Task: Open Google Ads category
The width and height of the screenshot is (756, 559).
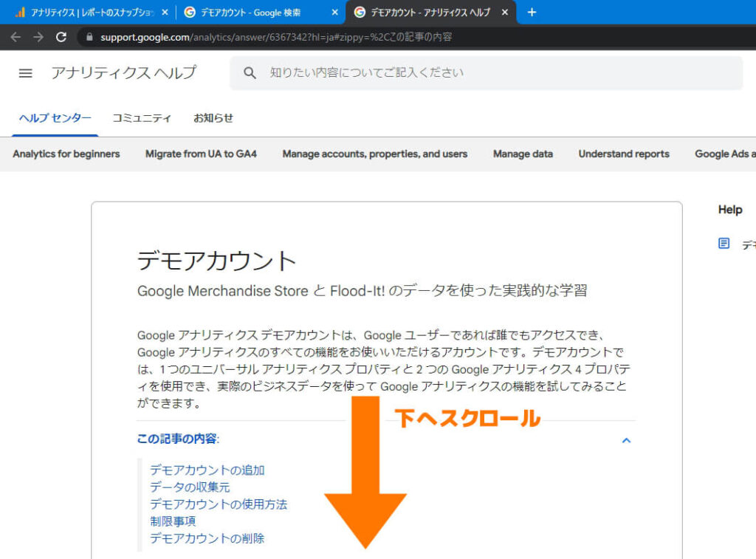Action: click(x=725, y=154)
